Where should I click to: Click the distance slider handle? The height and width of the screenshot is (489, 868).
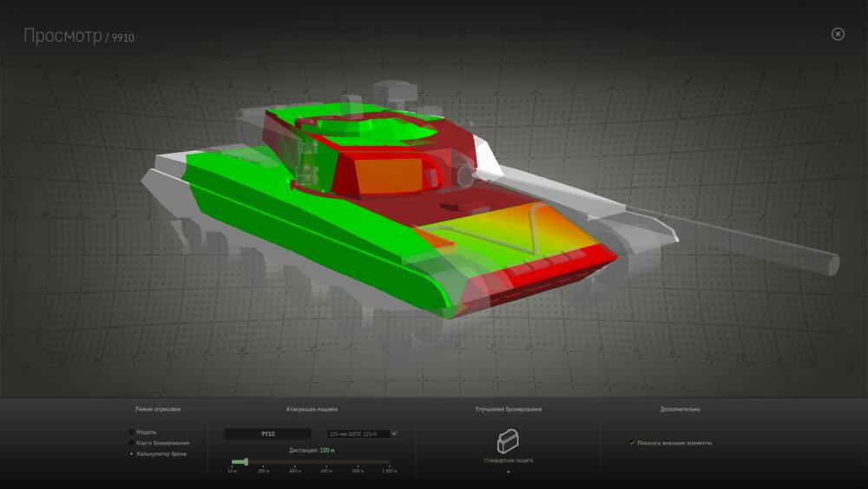click(247, 461)
